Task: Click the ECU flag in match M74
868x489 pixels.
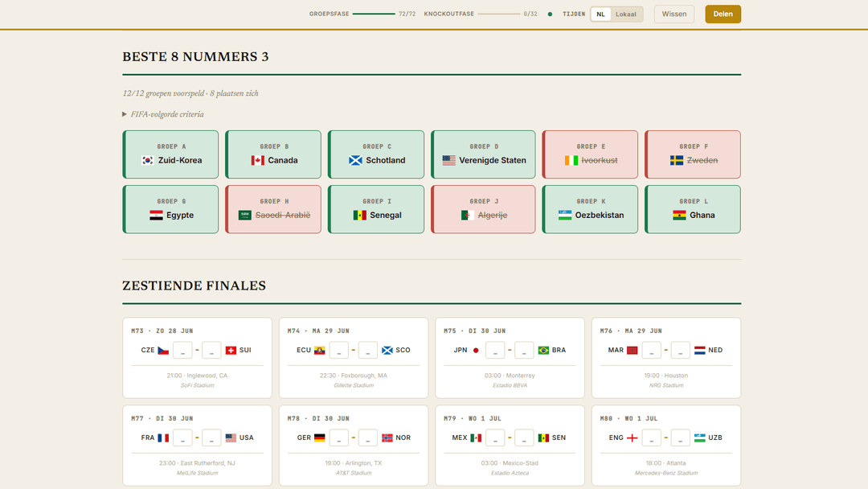Action: [x=319, y=351]
